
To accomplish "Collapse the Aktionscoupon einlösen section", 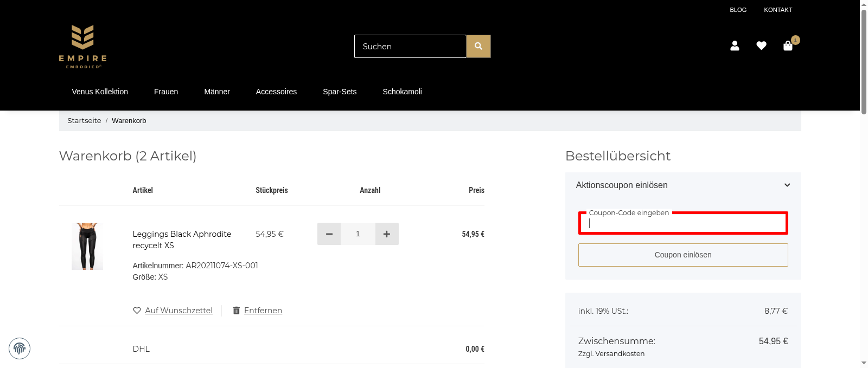I will click(787, 185).
